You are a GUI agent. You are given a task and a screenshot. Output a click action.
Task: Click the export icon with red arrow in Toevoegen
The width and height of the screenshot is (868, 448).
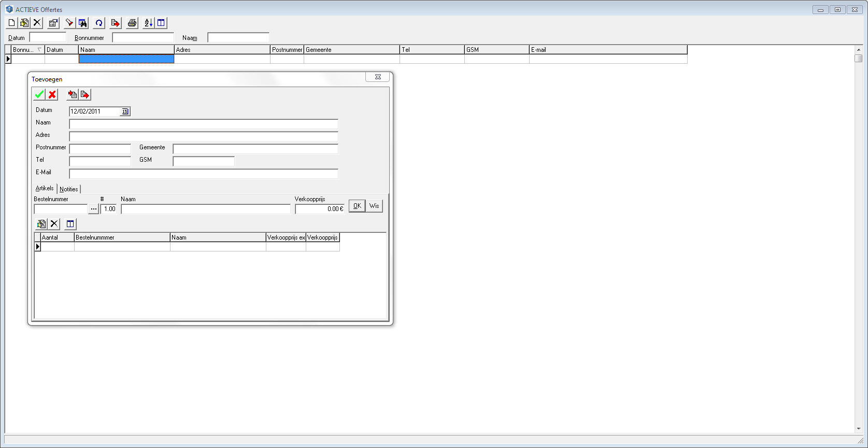(85, 94)
